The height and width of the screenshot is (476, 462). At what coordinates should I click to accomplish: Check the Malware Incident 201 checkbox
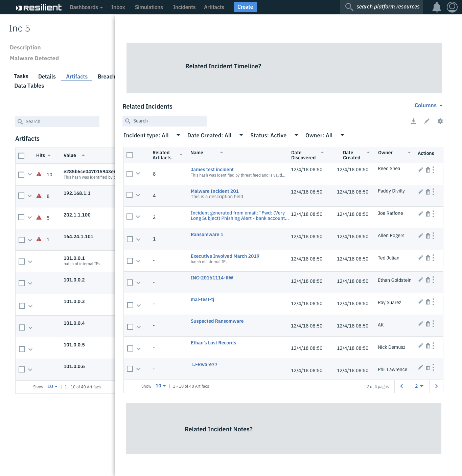(130, 195)
